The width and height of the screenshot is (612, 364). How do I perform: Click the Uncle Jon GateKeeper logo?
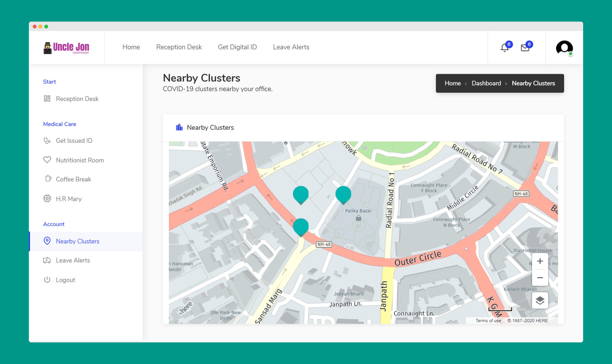click(x=67, y=48)
